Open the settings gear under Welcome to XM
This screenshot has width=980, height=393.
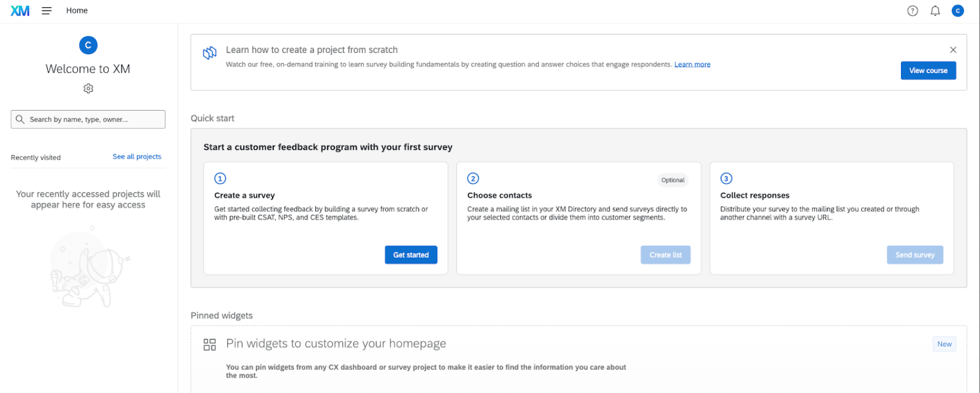click(88, 88)
